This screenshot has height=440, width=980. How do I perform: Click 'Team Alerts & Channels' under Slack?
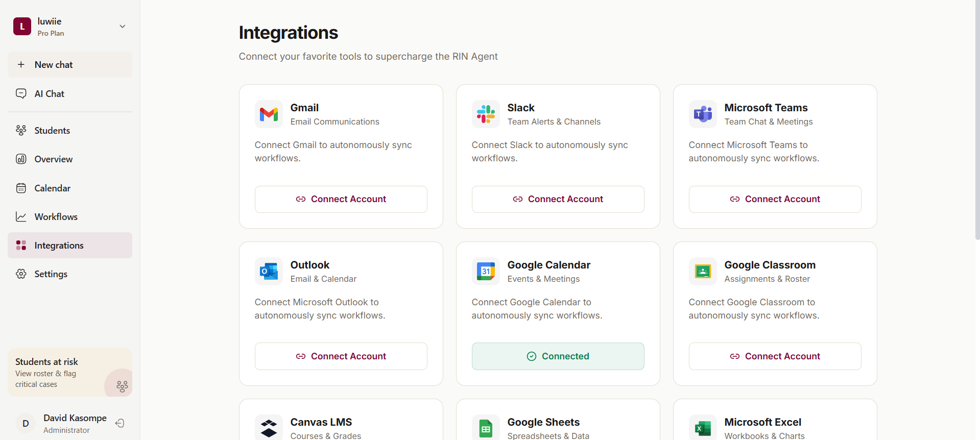[x=554, y=121]
